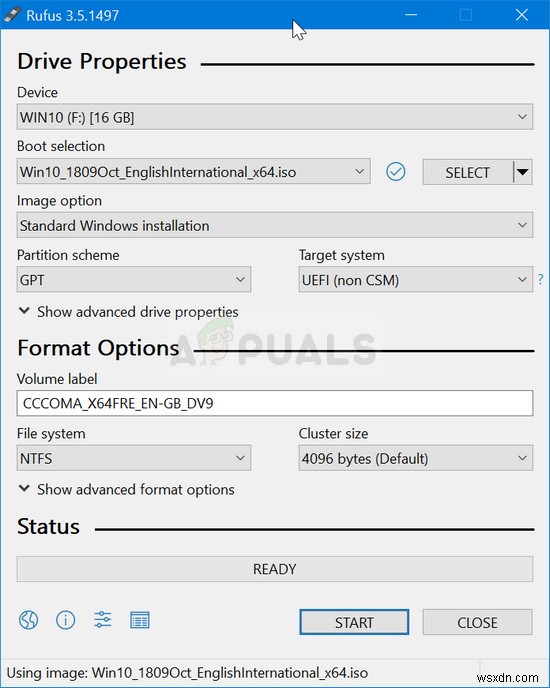This screenshot has width=550, height=688.
Task: Open the Image option dropdown
Action: pos(275,225)
